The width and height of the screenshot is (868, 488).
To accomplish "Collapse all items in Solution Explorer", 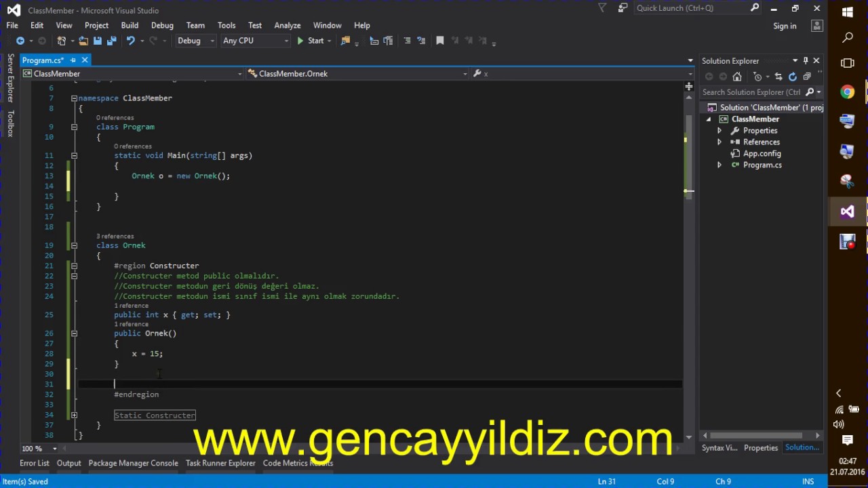I will tap(806, 77).
